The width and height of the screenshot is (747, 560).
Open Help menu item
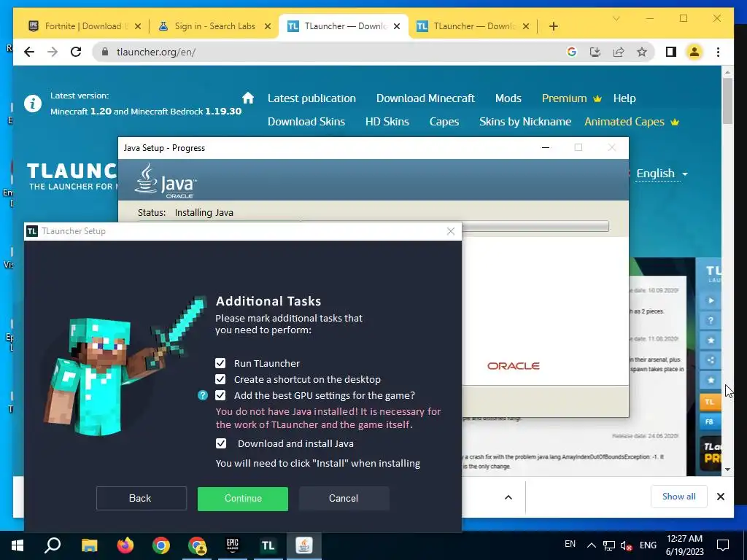click(624, 98)
